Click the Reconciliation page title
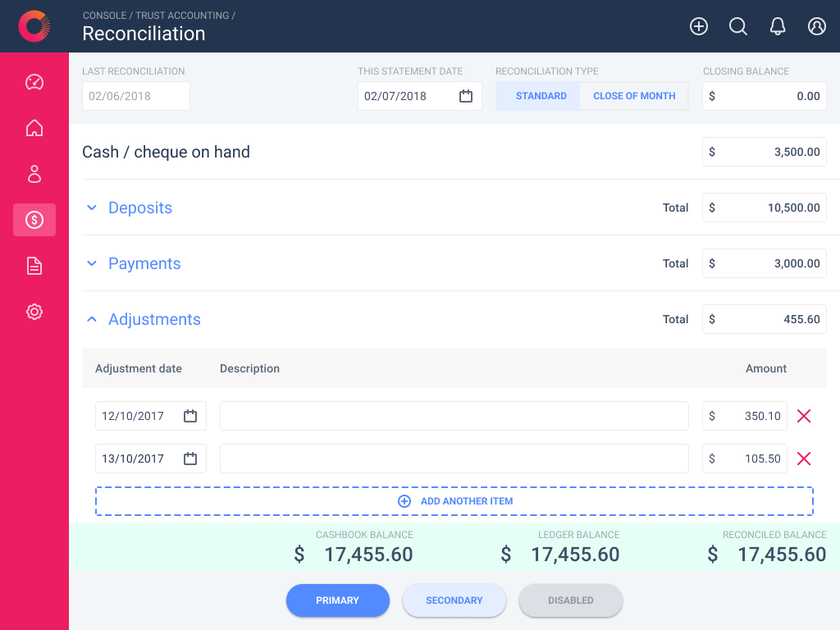Screen dimensions: 840x630 point(144,34)
